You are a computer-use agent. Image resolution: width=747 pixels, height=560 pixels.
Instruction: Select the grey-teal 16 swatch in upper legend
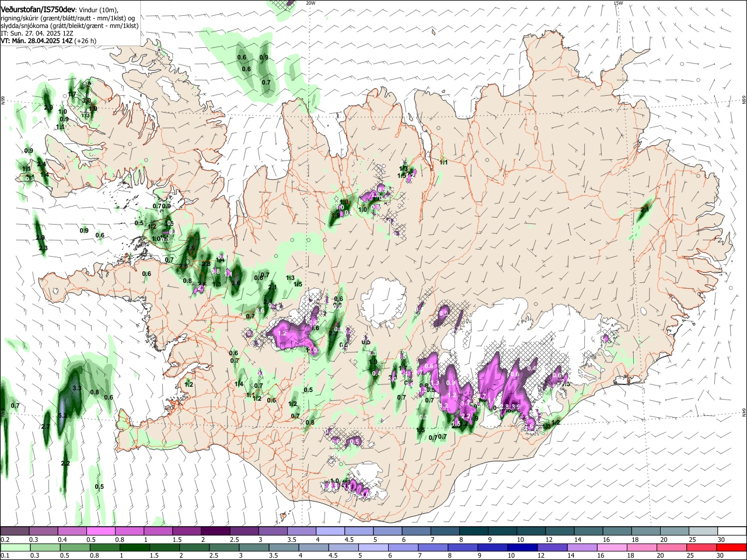(617, 531)
